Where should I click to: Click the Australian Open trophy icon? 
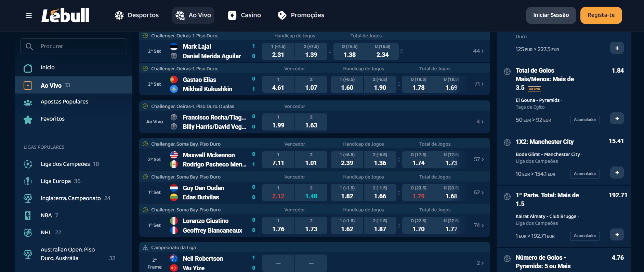tap(28, 254)
